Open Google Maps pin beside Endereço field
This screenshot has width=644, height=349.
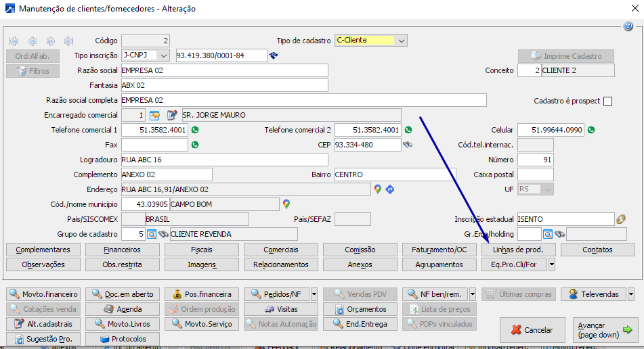coord(378,189)
